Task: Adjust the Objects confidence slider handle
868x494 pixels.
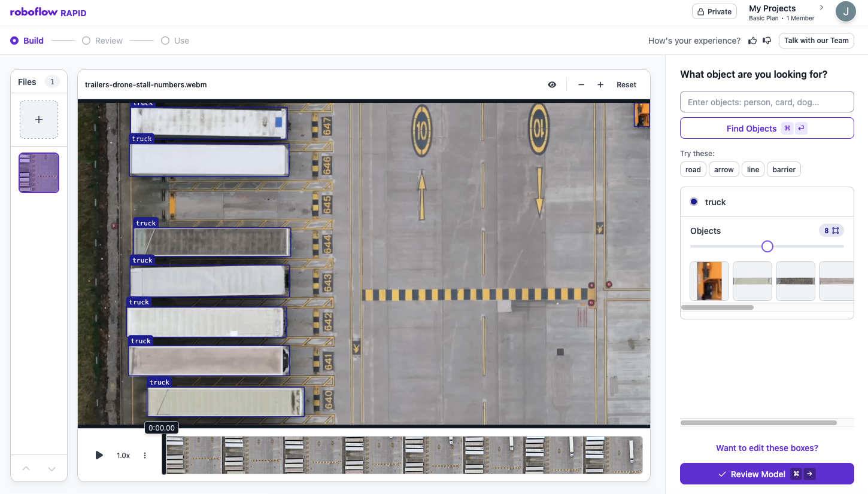Action: click(x=767, y=246)
